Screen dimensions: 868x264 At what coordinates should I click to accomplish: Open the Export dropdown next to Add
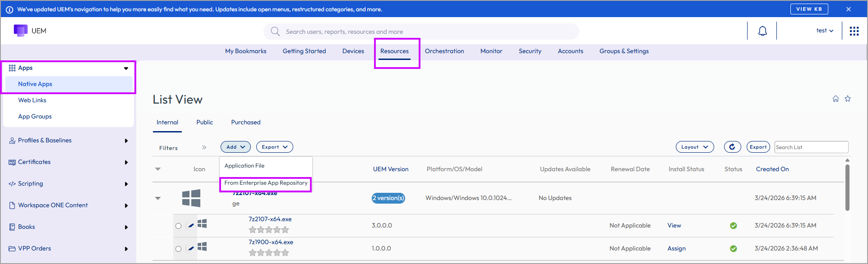(x=275, y=147)
